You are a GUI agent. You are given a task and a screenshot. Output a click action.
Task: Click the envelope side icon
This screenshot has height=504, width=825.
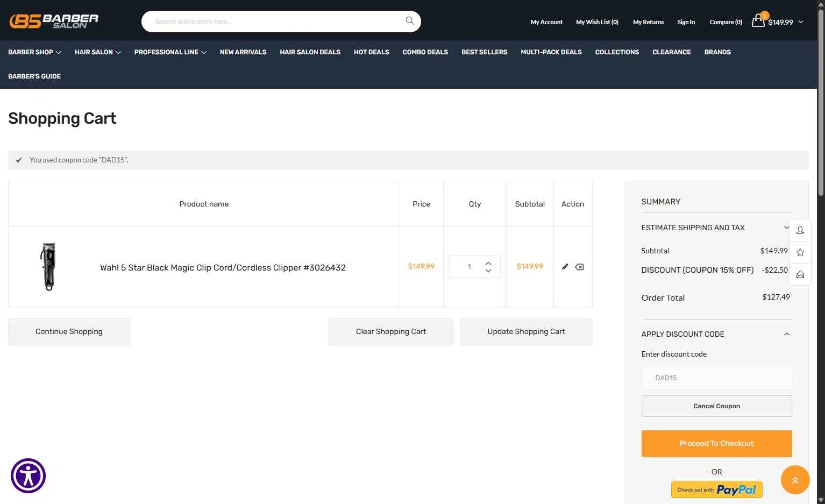pyautogui.click(x=800, y=274)
